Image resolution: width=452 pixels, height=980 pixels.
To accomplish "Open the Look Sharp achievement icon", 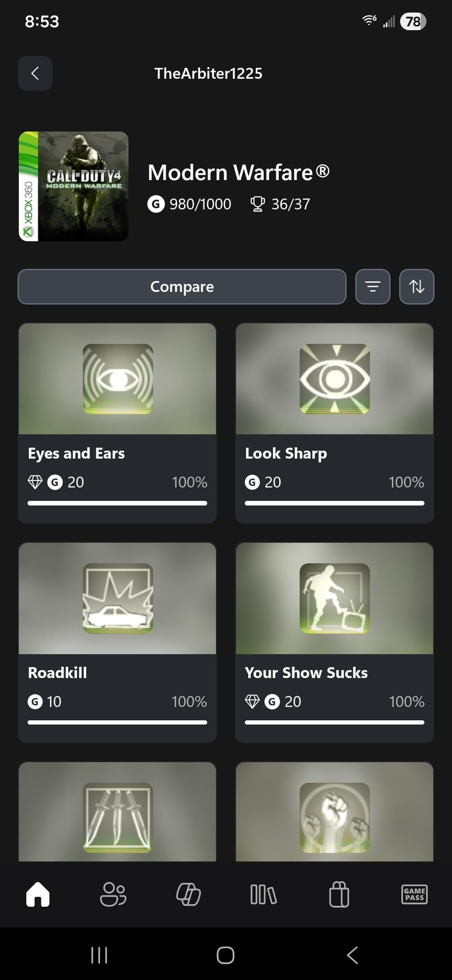I will pyautogui.click(x=334, y=379).
